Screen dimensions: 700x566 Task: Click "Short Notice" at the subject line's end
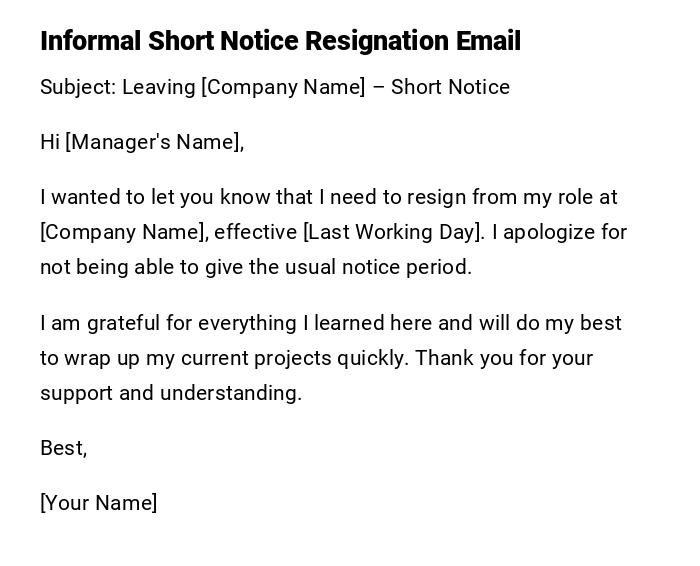[x=450, y=87]
